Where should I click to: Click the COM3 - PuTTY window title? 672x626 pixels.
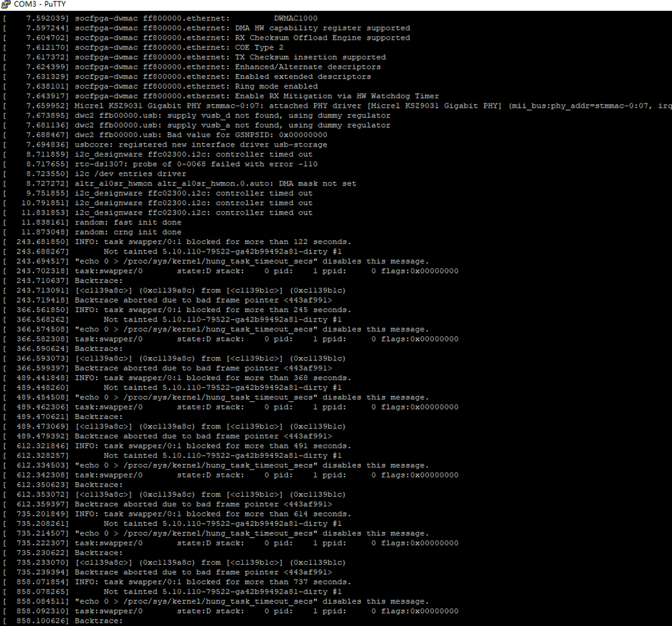coord(40,4)
